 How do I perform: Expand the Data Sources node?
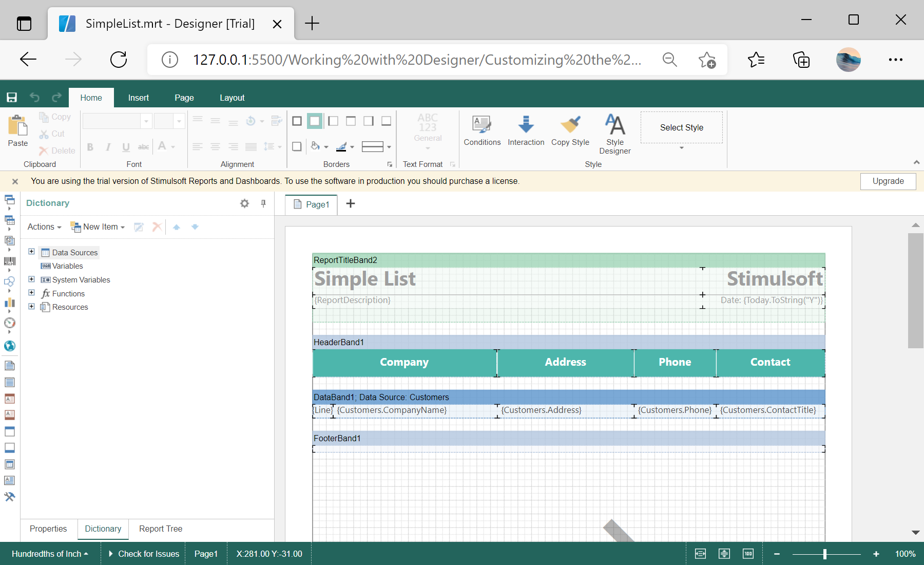tap(31, 252)
